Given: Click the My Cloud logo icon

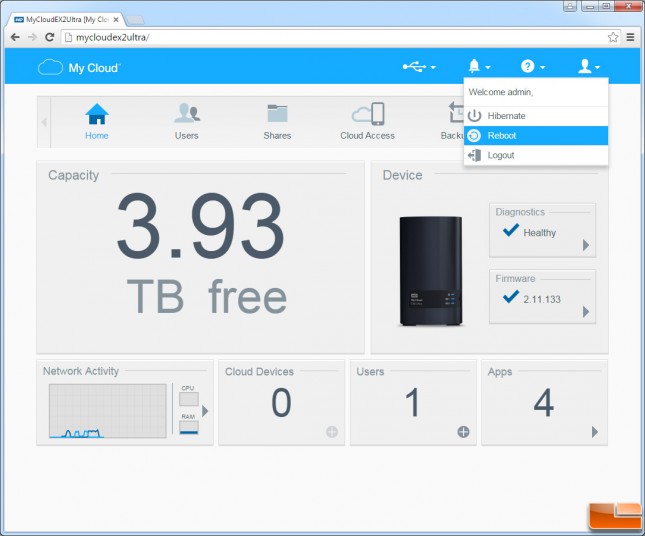Looking at the screenshot, I should coord(50,67).
